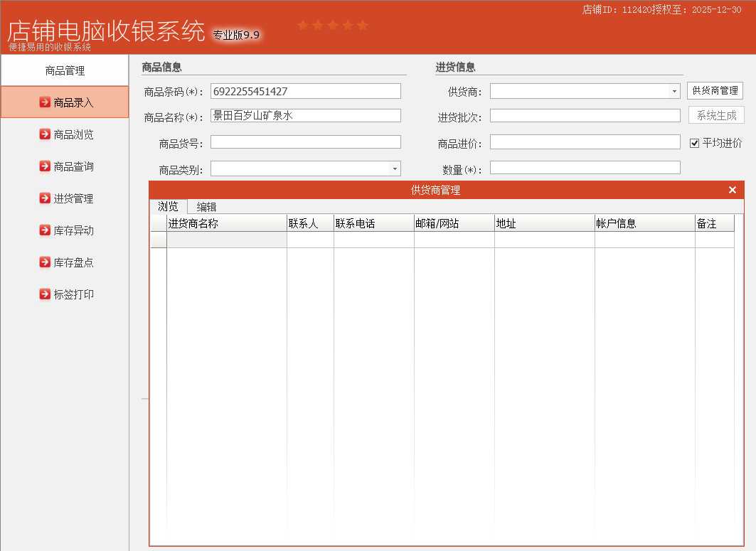
Task: Select 商品查询 from the sidebar
Action: (x=65, y=166)
